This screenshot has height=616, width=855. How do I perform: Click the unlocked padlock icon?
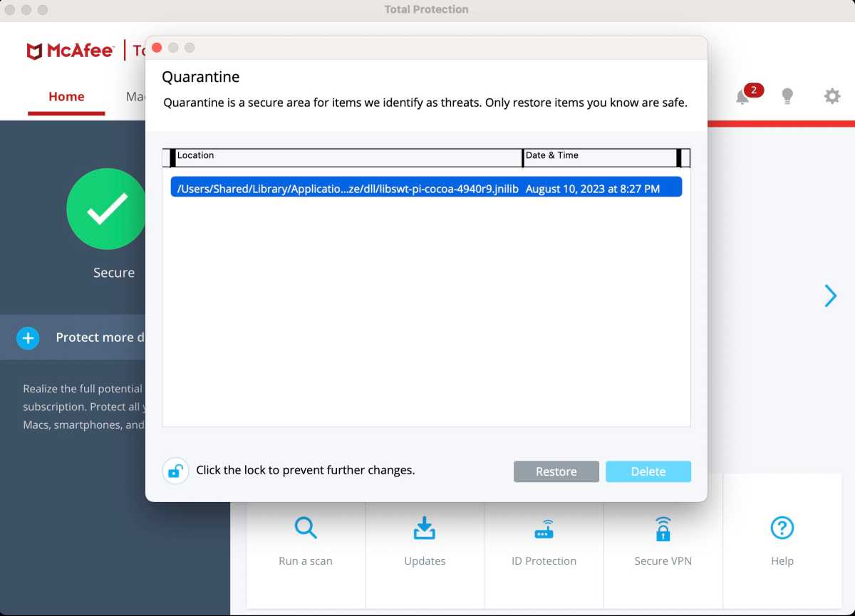point(175,471)
